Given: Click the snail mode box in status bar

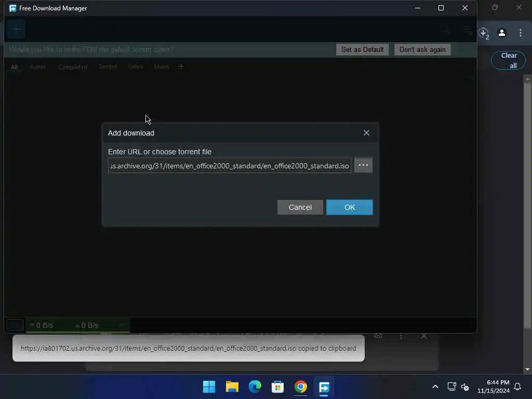Looking at the screenshot, I should click(15, 325).
